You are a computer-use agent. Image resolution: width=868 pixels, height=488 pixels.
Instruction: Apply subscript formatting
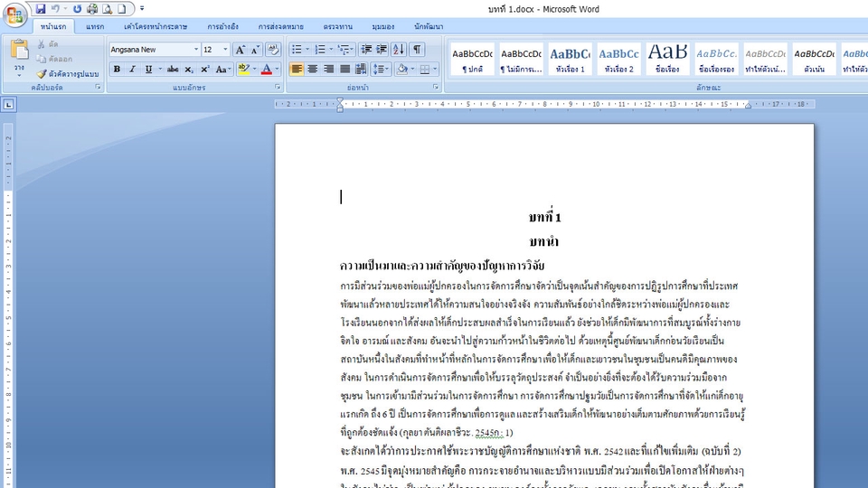click(189, 70)
